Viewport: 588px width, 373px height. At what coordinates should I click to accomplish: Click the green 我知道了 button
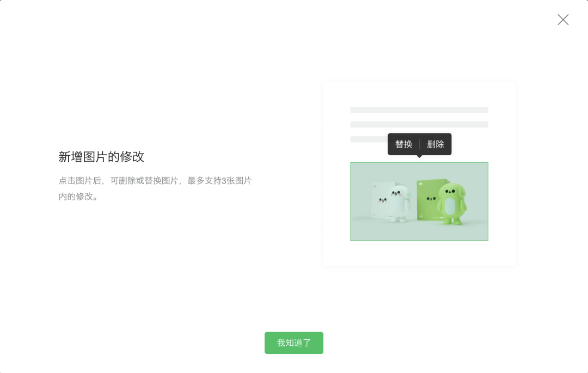(293, 343)
